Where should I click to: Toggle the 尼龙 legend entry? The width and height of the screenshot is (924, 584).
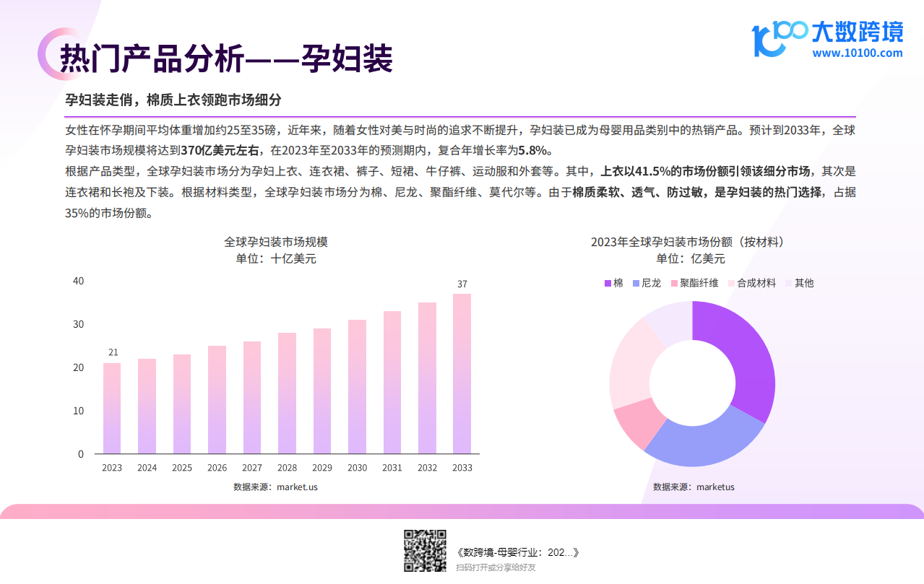click(x=647, y=284)
